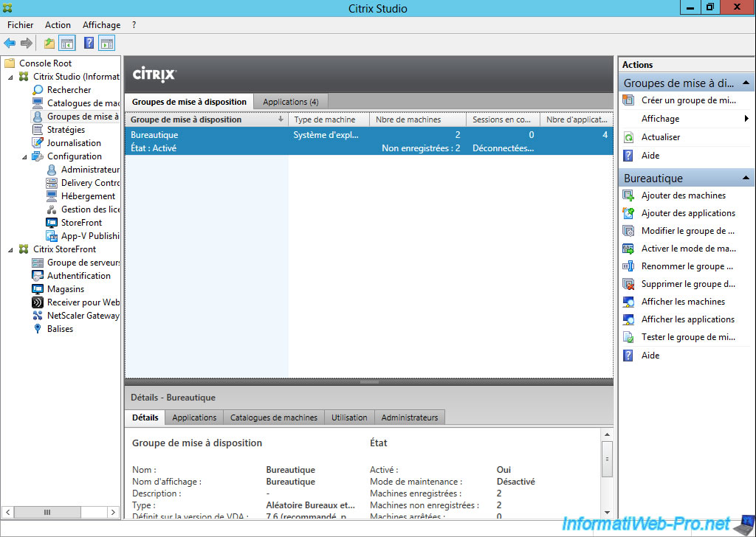
Task: Select the Magasins node icon
Action: click(38, 289)
